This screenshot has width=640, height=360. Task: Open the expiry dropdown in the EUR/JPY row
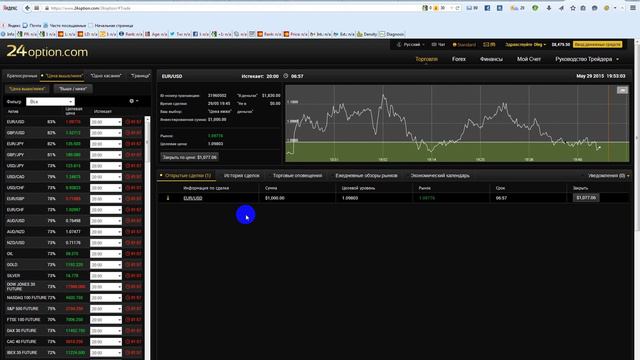[x=106, y=144]
